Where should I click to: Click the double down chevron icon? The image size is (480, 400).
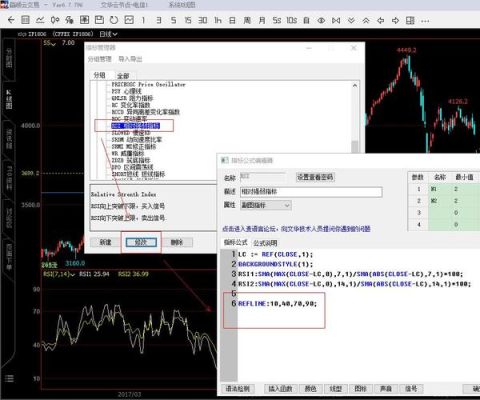[351, 20]
